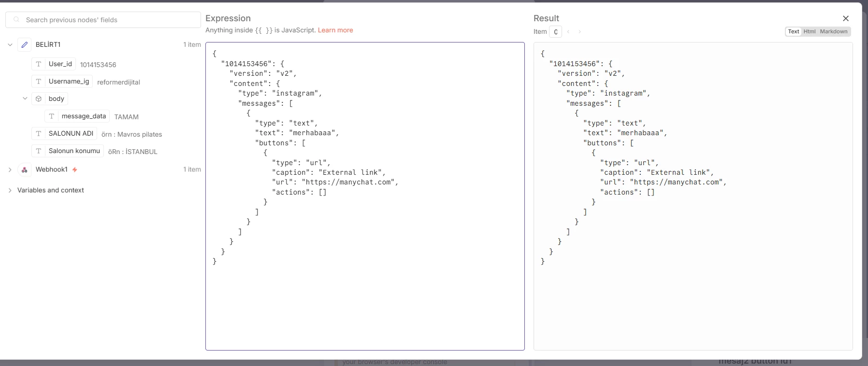The height and width of the screenshot is (366, 868).
Task: Click the User_id text type icon
Action: point(39,64)
